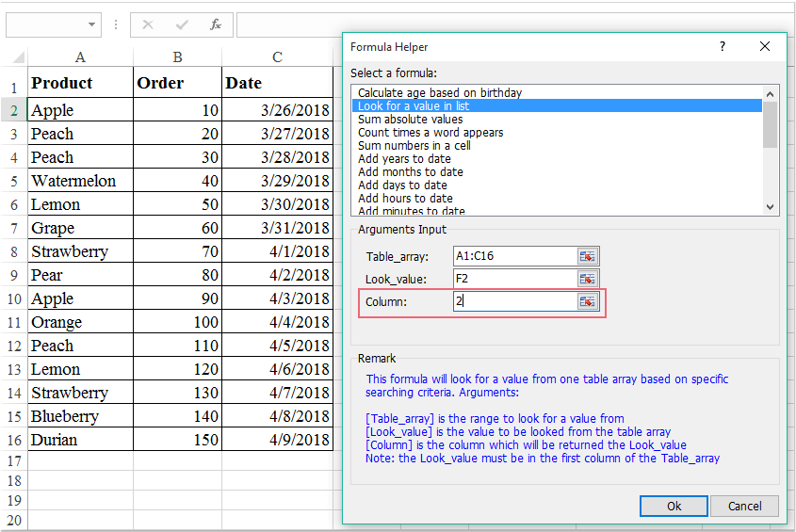Select 'Add months to date' formula
796x532 pixels.
(x=557, y=171)
